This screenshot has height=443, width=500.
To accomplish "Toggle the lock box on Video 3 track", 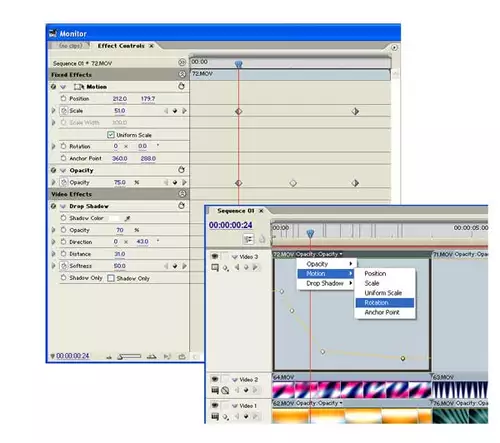I will coord(225,256).
